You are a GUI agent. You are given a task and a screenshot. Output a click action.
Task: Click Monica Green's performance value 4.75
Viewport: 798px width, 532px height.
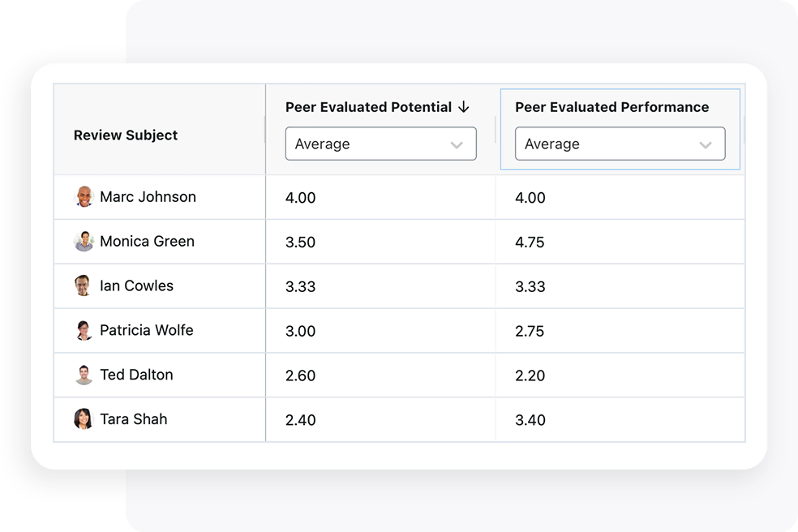(530, 242)
